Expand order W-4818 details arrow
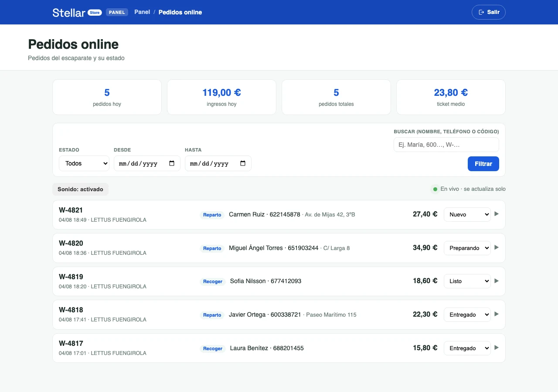558x392 pixels. [x=496, y=314]
